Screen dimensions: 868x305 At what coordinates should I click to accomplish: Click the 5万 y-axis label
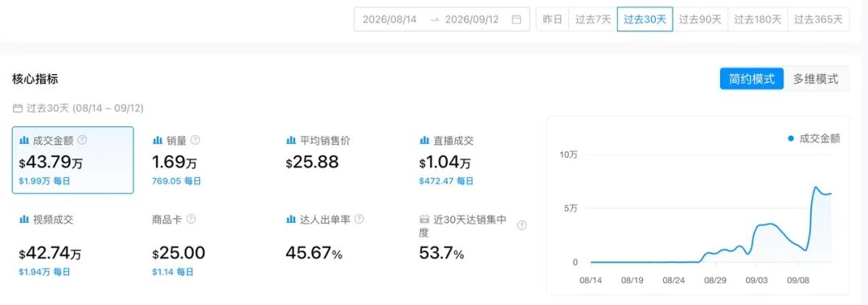571,208
